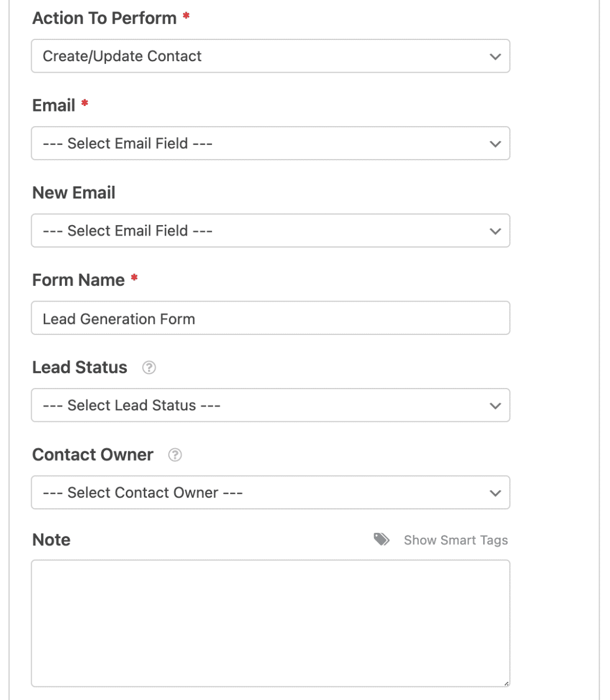This screenshot has width=610, height=700.
Task: Open the Select Lead Status dropdown
Action: click(270, 405)
